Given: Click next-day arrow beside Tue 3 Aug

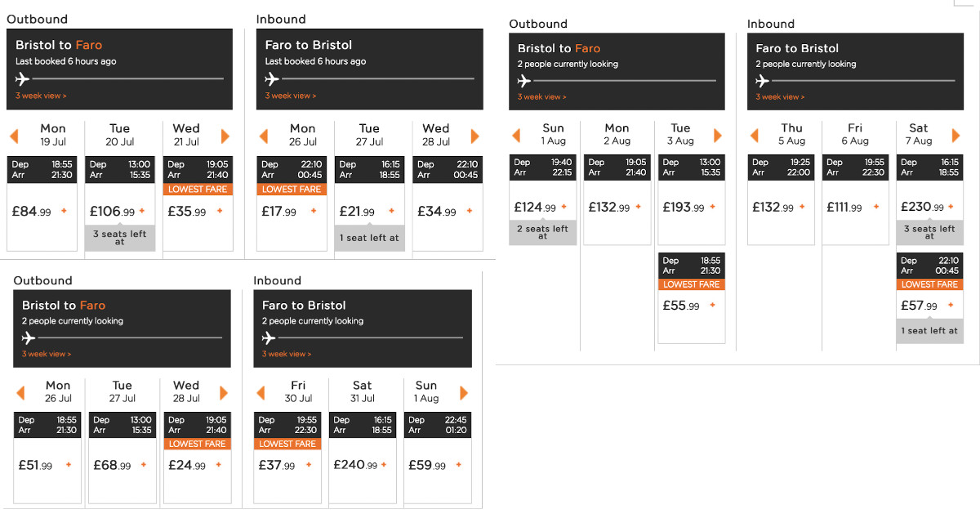Looking at the screenshot, I should pyautogui.click(x=718, y=135).
